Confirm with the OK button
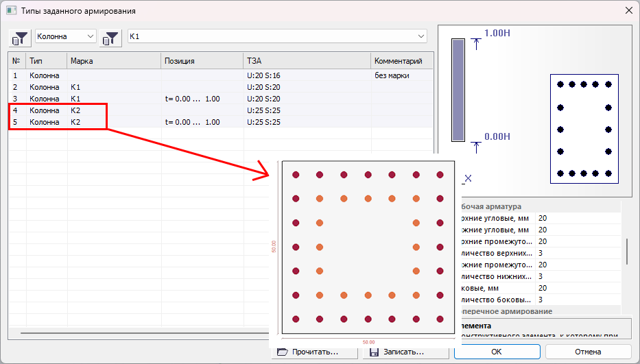The width and height of the screenshot is (640, 364). point(496,352)
